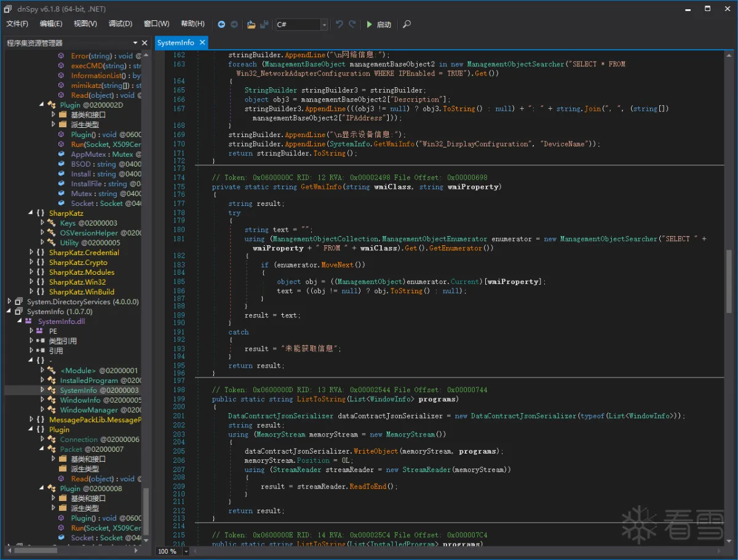The width and height of the screenshot is (738, 560).
Task: Close the SystemInfo tab
Action: pyautogui.click(x=201, y=43)
